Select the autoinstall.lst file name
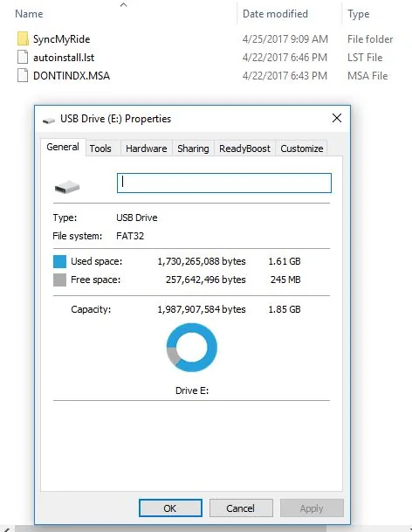412x532 pixels. coord(64,58)
